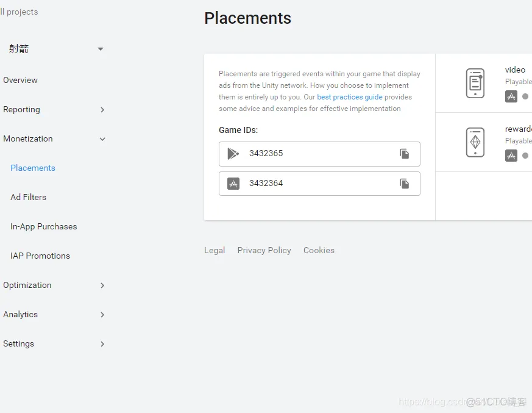Select the video placement phone icon
532x413 pixels.
point(475,83)
